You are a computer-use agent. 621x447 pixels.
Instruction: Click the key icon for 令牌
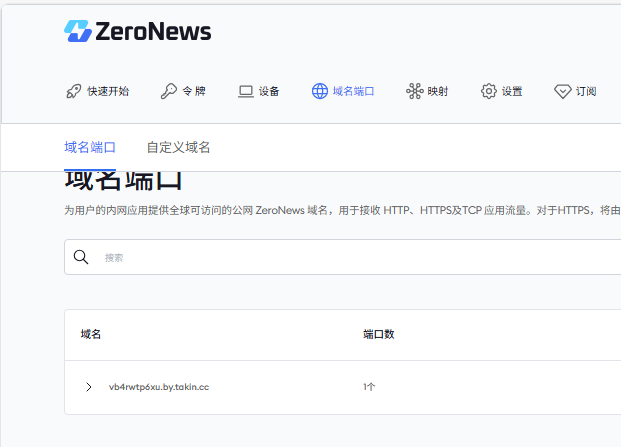[169, 91]
